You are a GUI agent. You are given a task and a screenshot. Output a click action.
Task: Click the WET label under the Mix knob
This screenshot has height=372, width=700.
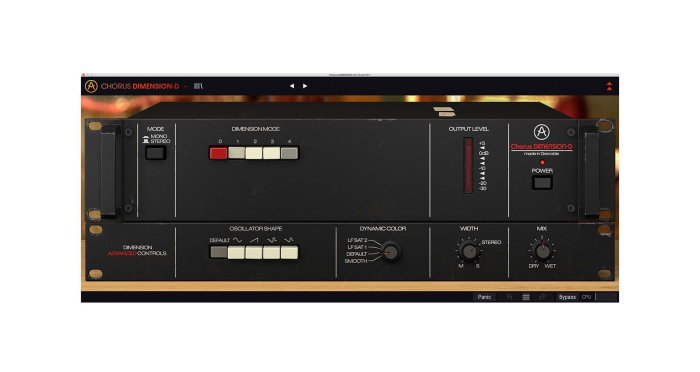550,266
